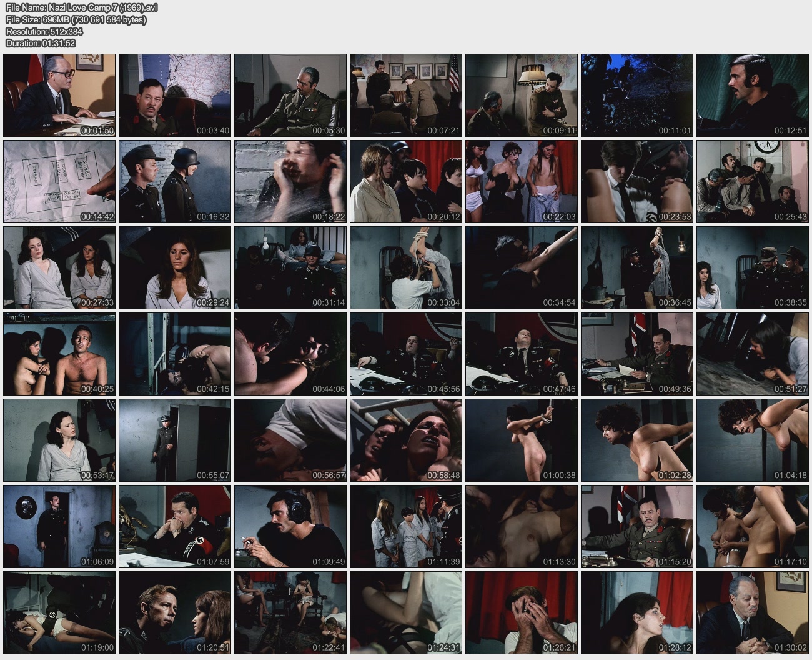Select the officer at desk frame 00:49:36
812x660 pixels.
[637, 354]
